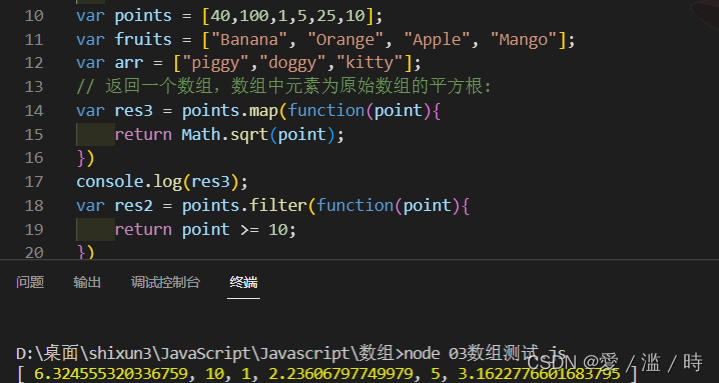Viewport: 719px width, 383px height.
Task: Click the "kitty" string in arr
Action: 370,63
